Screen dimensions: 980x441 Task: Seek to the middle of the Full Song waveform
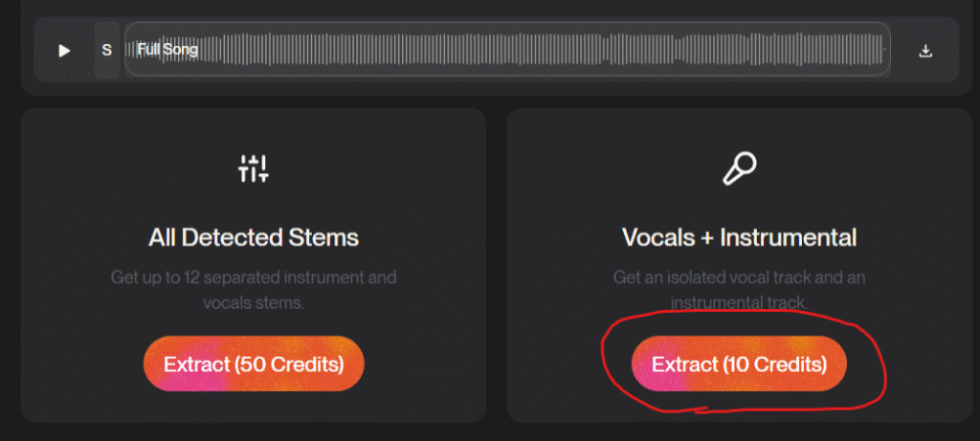coord(507,50)
